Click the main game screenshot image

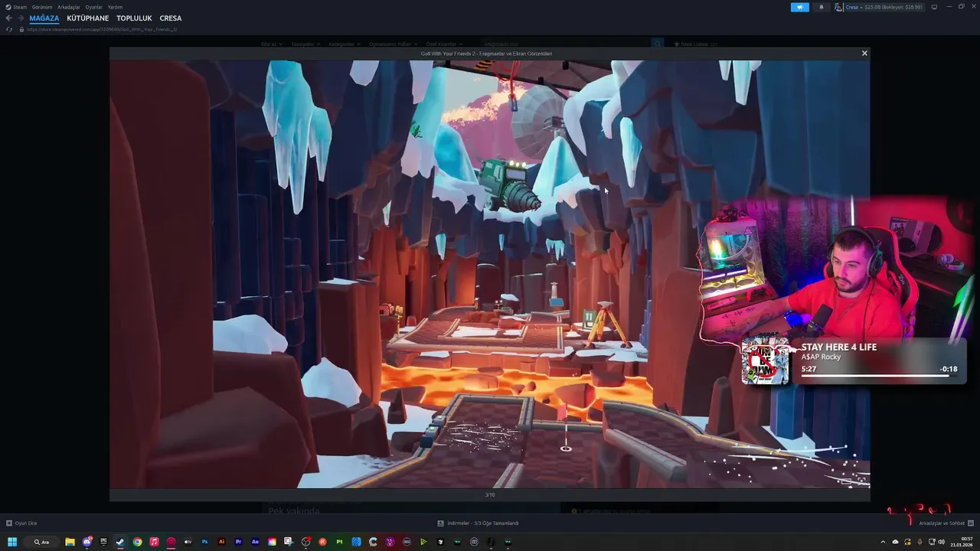point(490,274)
